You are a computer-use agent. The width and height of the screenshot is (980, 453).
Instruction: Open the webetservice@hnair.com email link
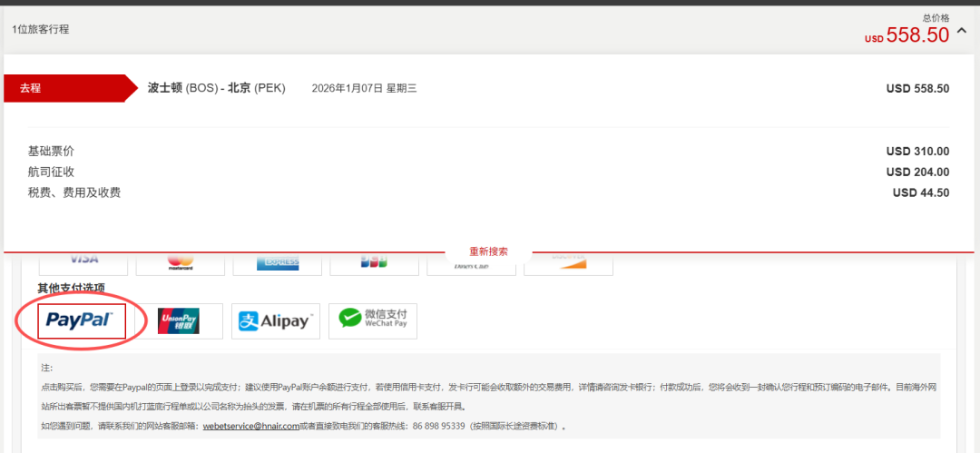(x=250, y=426)
